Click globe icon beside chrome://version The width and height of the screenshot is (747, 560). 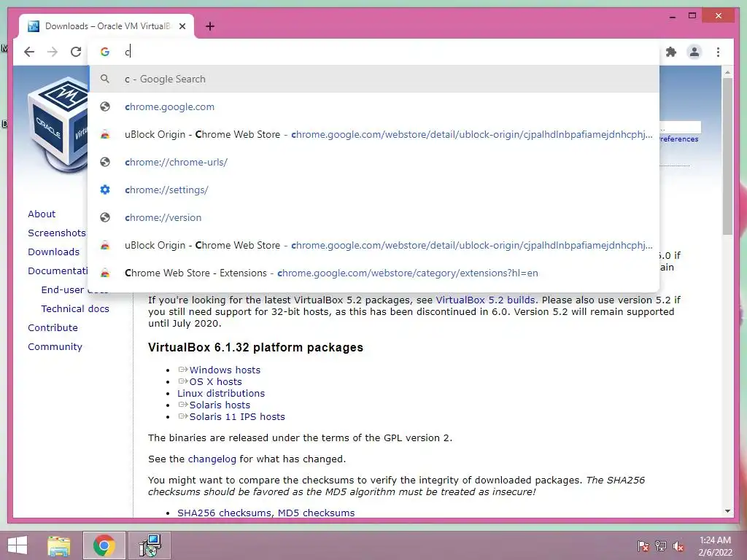pos(105,217)
